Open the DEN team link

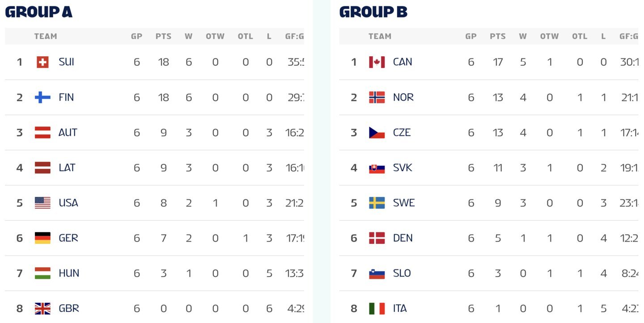point(403,238)
